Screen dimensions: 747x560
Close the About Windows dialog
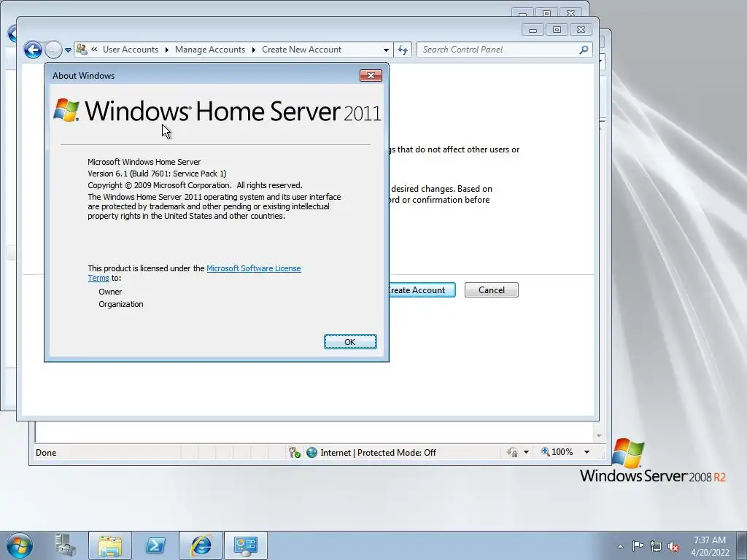[371, 75]
